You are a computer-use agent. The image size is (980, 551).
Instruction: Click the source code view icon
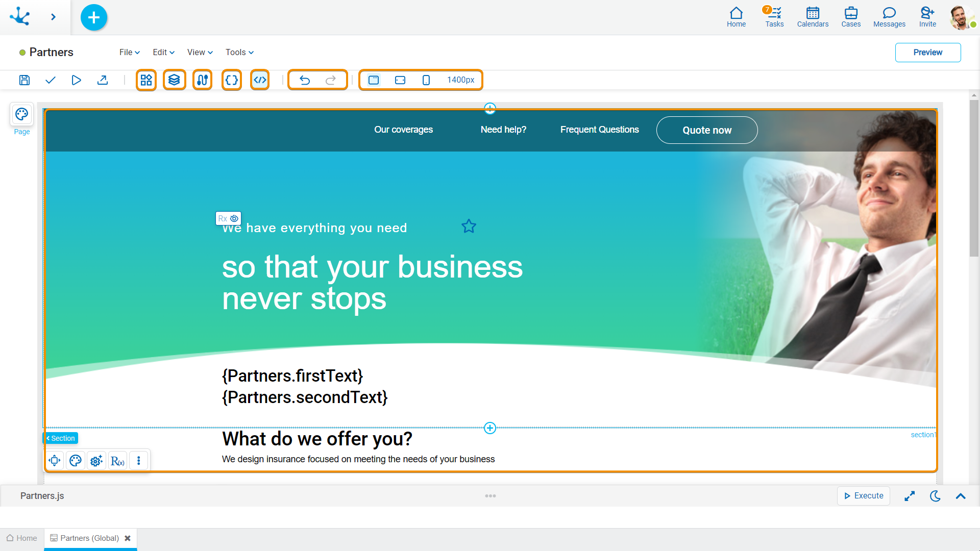tap(260, 80)
